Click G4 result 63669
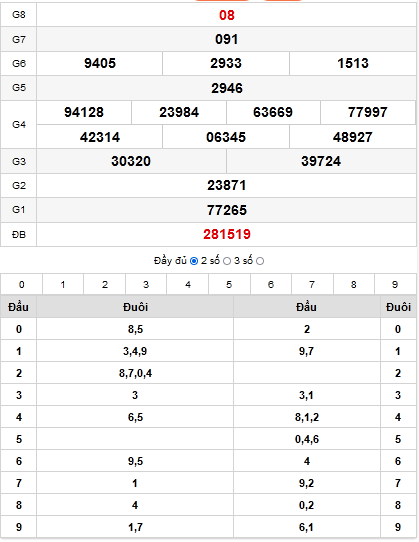419x542 pixels. 273,112
